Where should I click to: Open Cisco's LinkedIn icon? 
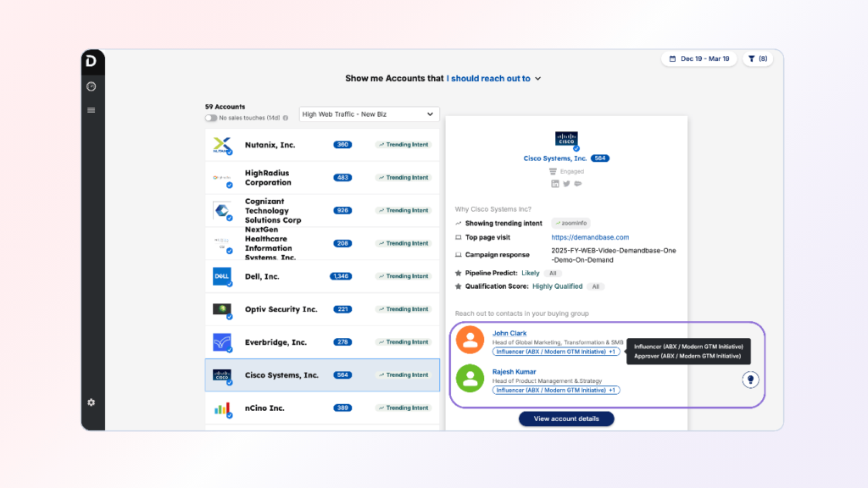(x=555, y=184)
